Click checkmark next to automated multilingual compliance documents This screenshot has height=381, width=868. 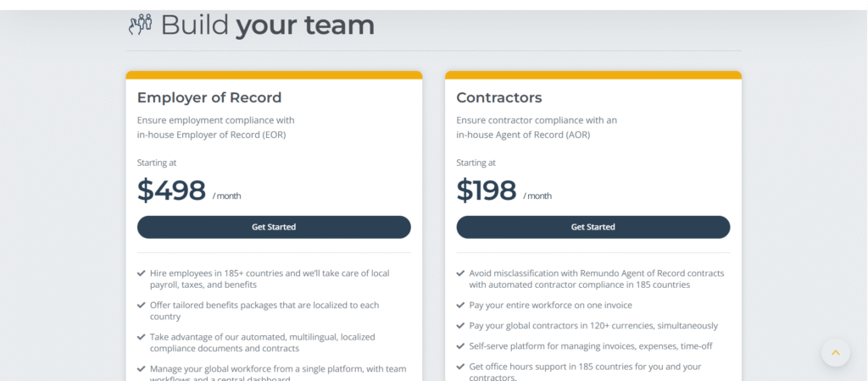point(142,337)
